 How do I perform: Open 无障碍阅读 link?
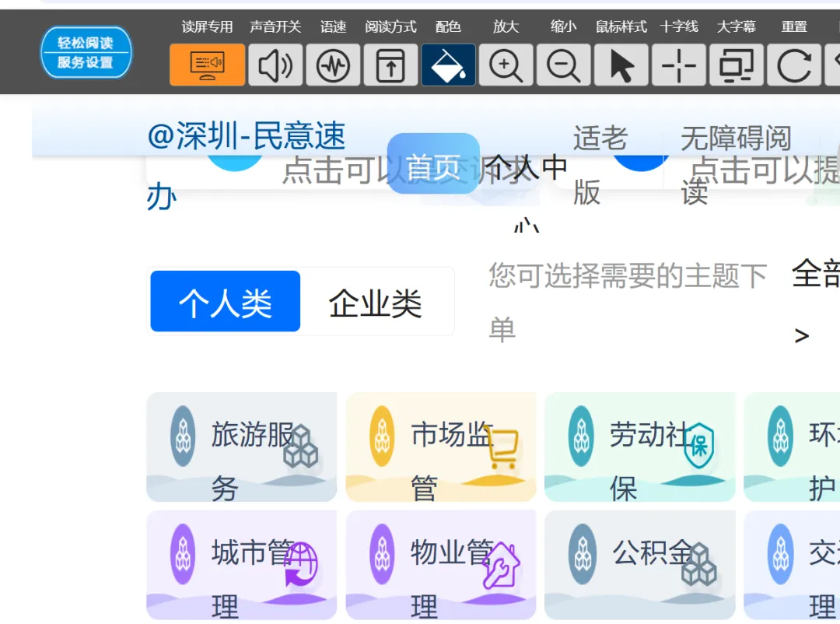[736, 165]
